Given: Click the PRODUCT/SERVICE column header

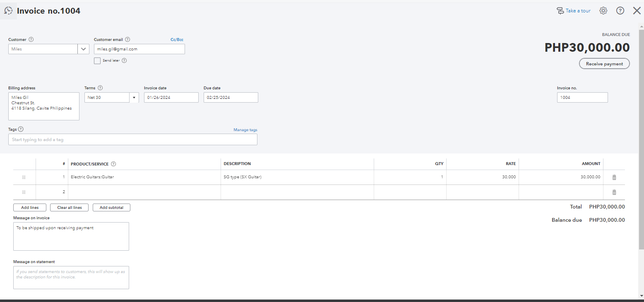Looking at the screenshot, I should click(89, 164).
